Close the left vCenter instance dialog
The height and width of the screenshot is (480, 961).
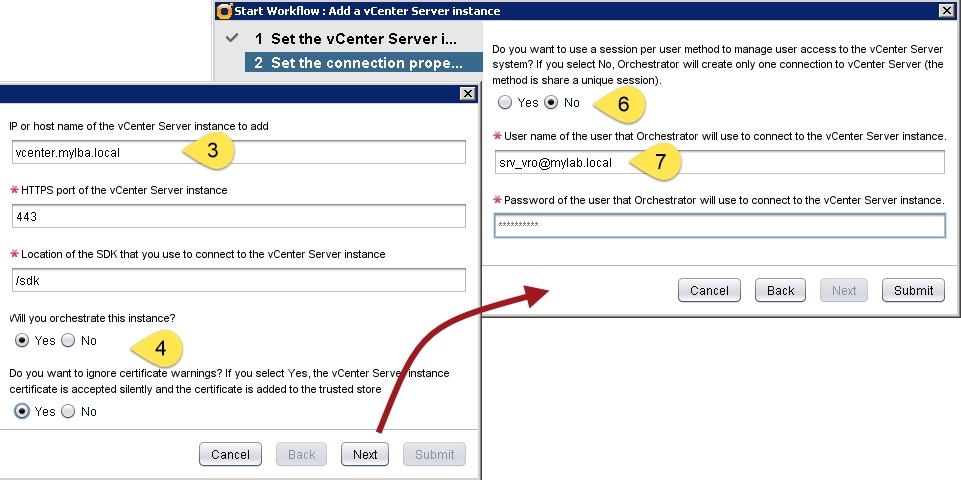click(468, 93)
